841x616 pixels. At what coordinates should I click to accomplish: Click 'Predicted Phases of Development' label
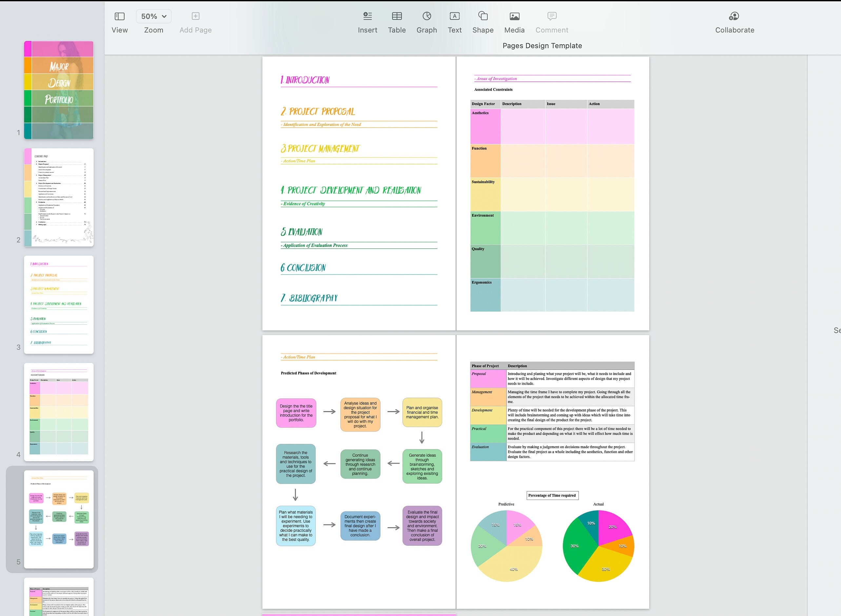pyautogui.click(x=308, y=373)
